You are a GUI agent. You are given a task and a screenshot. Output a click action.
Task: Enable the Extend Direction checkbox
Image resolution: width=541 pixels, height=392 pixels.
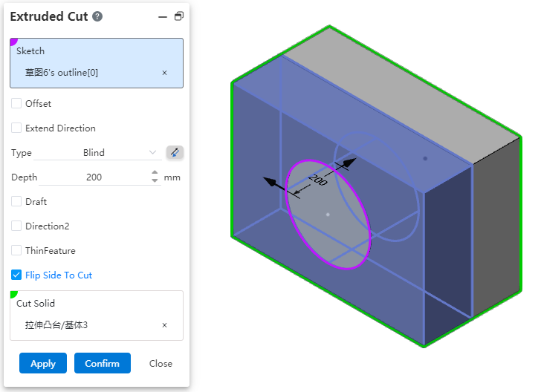pos(16,128)
